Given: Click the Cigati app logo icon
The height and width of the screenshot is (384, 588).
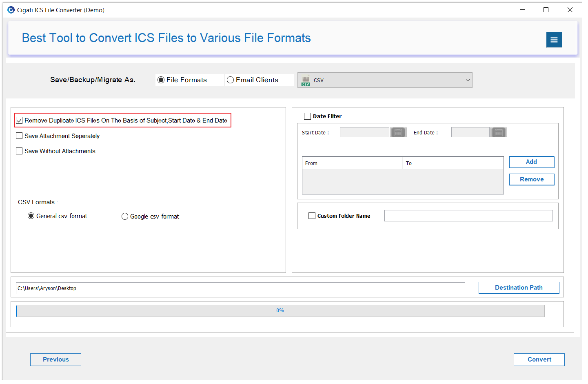Looking at the screenshot, I should coord(11,10).
